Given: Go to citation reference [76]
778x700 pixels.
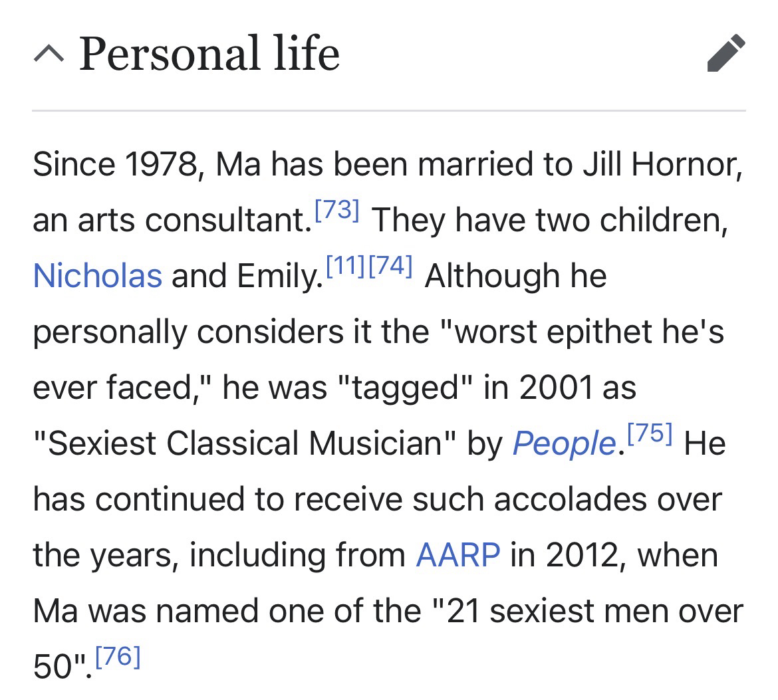Looking at the screenshot, I should click(117, 657).
